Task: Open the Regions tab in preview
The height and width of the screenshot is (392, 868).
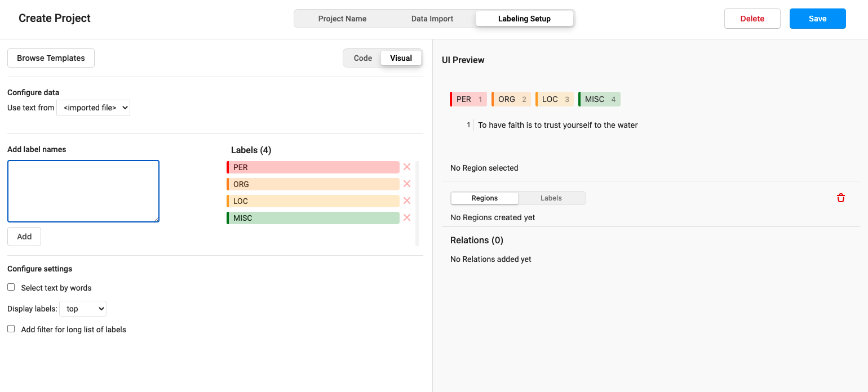Action: [485, 198]
